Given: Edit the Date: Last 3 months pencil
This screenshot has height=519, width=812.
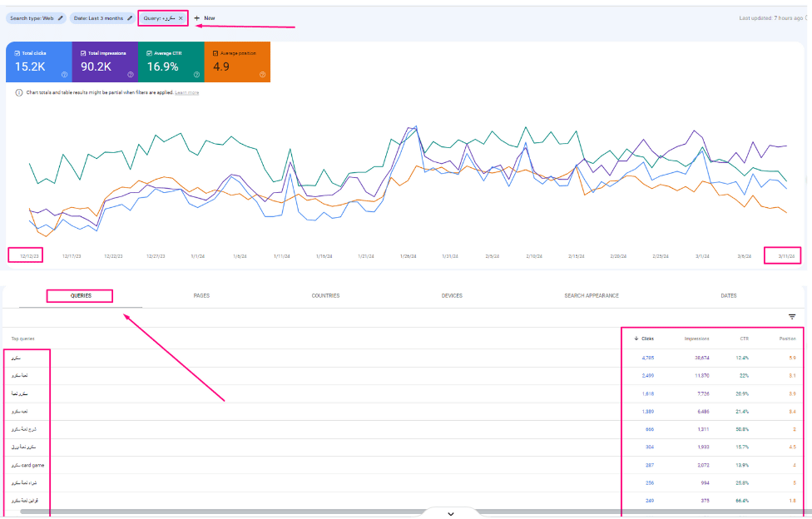Looking at the screenshot, I should tap(130, 18).
